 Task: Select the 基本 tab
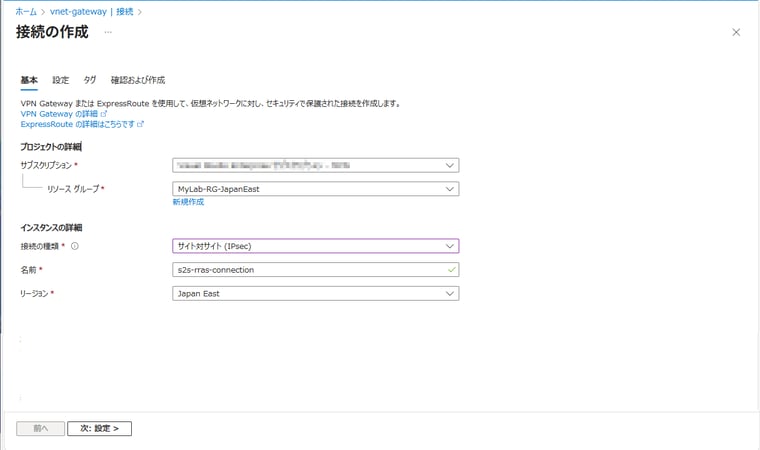pos(29,80)
